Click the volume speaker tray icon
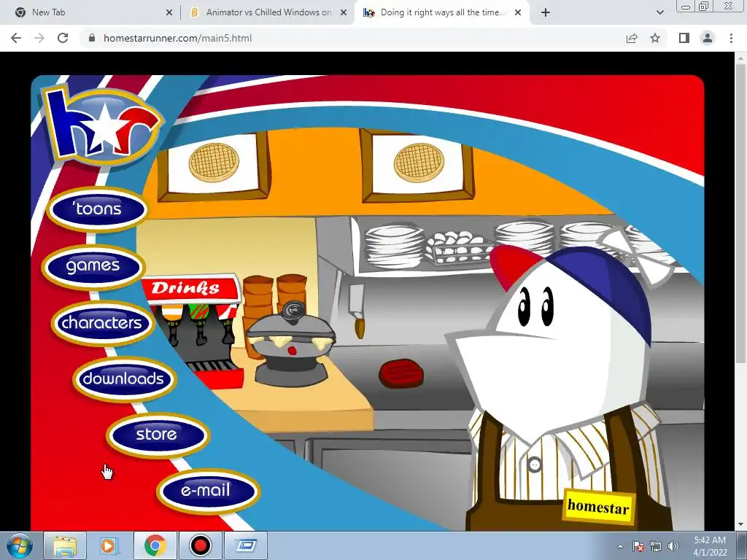Image resolution: width=747 pixels, height=560 pixels. tap(673, 546)
